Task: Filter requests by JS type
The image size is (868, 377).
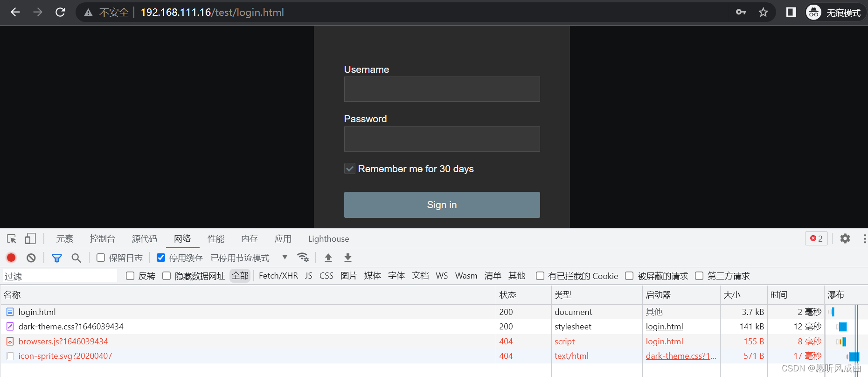Action: (309, 276)
